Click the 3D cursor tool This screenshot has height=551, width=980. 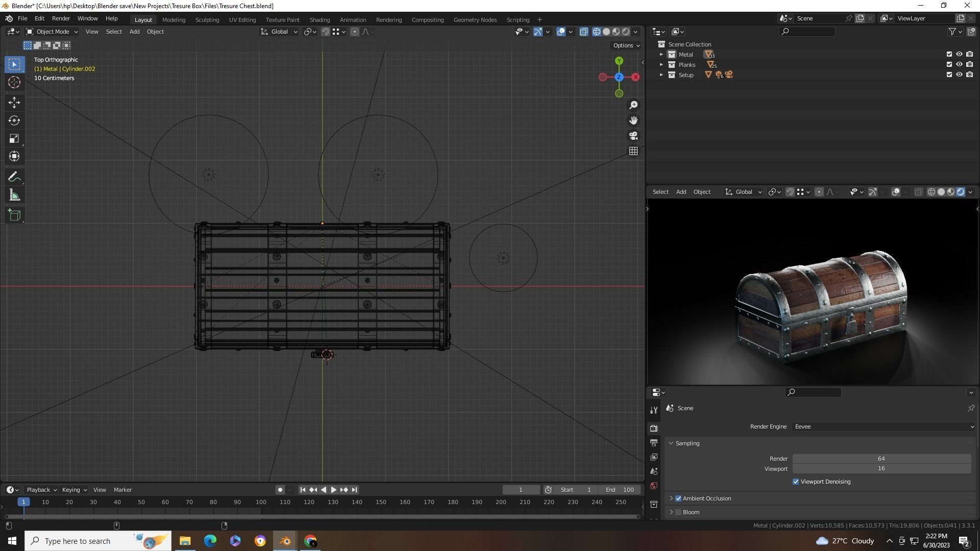(x=14, y=82)
